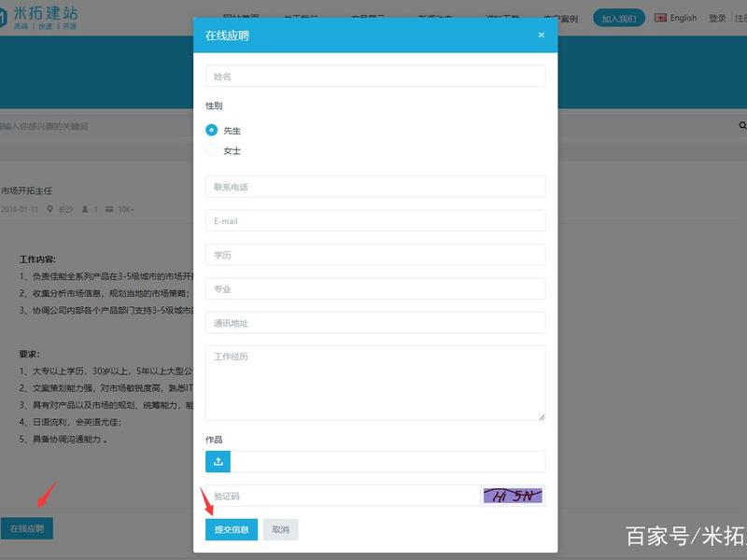Screen dimensions: 747x560
Task: Click the salary card icon beside 10K+
Action: (109, 209)
